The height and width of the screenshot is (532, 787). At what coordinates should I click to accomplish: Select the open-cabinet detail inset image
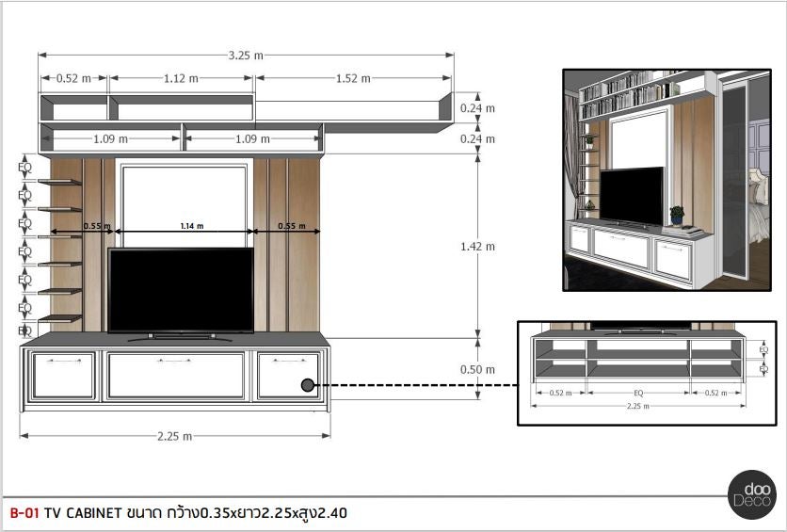coord(646,373)
